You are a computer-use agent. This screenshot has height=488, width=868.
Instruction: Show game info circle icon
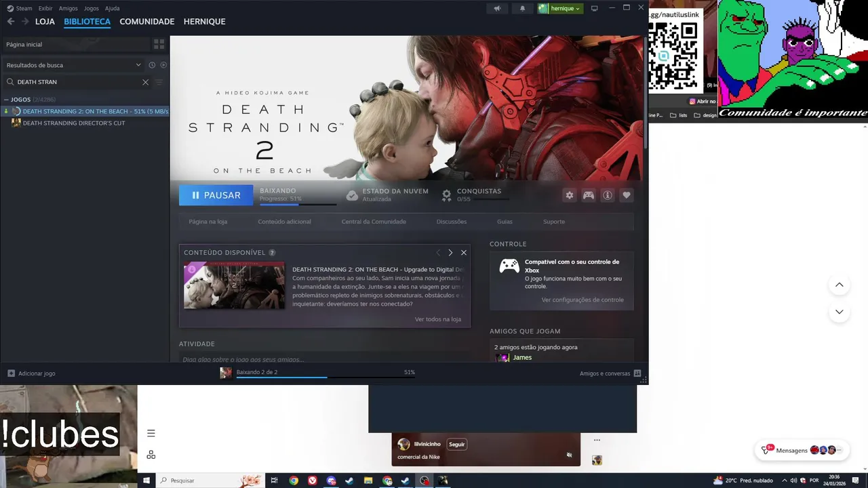pyautogui.click(x=608, y=195)
